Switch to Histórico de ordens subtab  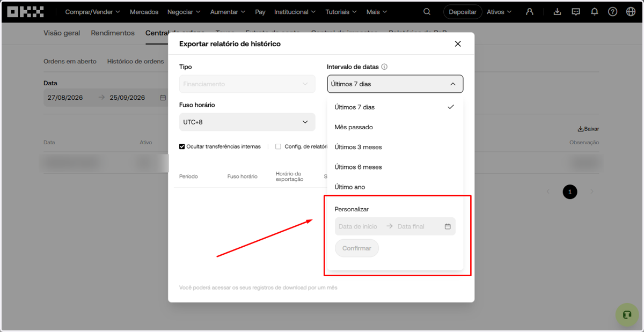coord(135,62)
